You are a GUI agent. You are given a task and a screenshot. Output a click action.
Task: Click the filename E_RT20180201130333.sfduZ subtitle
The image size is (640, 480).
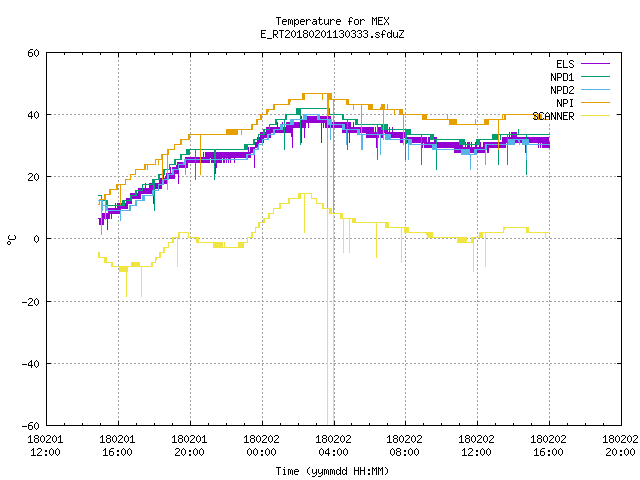click(332, 34)
